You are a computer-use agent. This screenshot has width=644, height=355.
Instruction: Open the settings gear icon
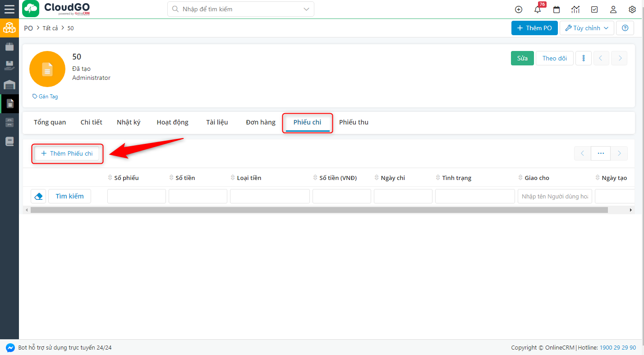point(632,9)
